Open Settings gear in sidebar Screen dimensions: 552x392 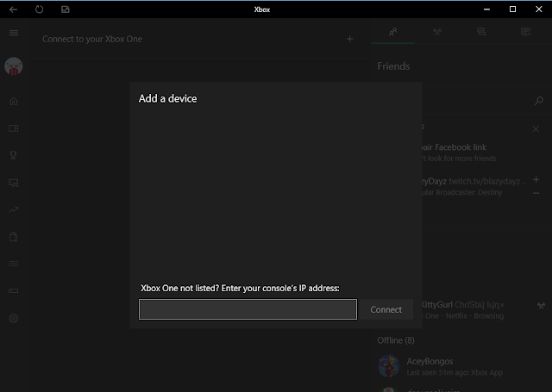click(x=14, y=318)
